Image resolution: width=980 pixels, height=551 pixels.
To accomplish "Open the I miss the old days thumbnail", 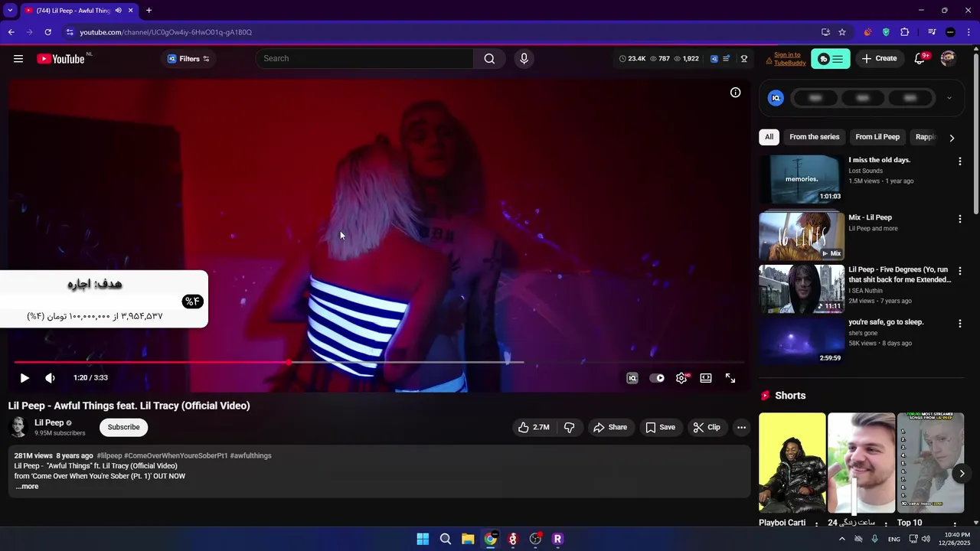I will pyautogui.click(x=802, y=179).
